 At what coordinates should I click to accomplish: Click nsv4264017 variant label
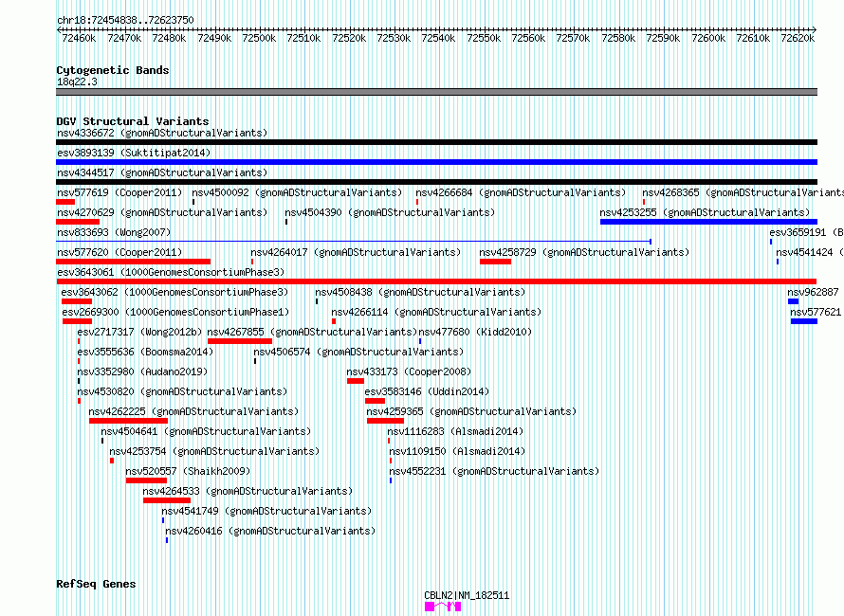[x=356, y=252]
